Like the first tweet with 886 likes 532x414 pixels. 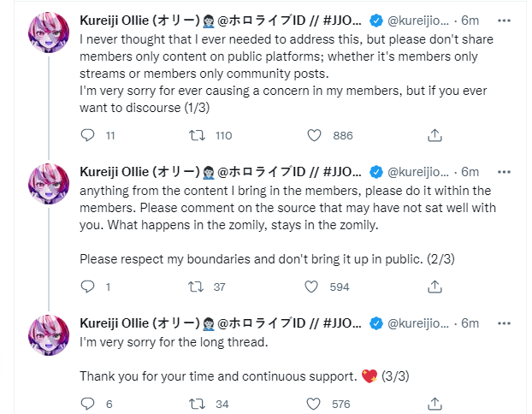(x=314, y=135)
